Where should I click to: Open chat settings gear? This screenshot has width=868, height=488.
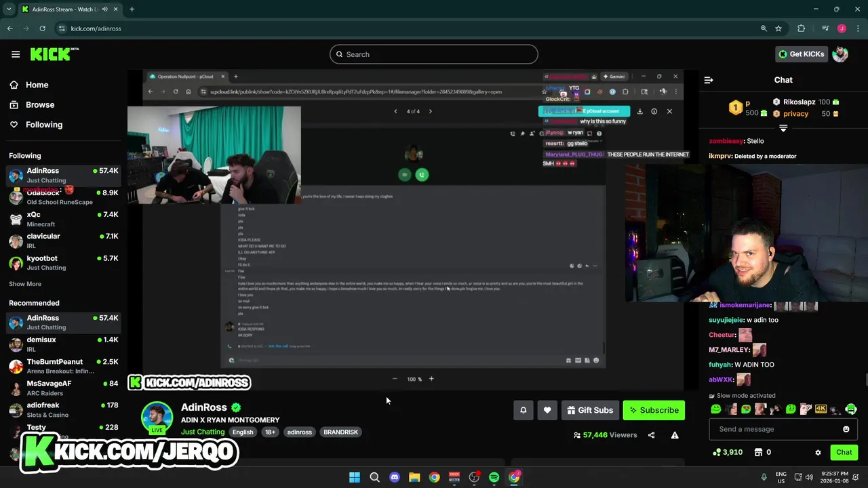coord(818,452)
